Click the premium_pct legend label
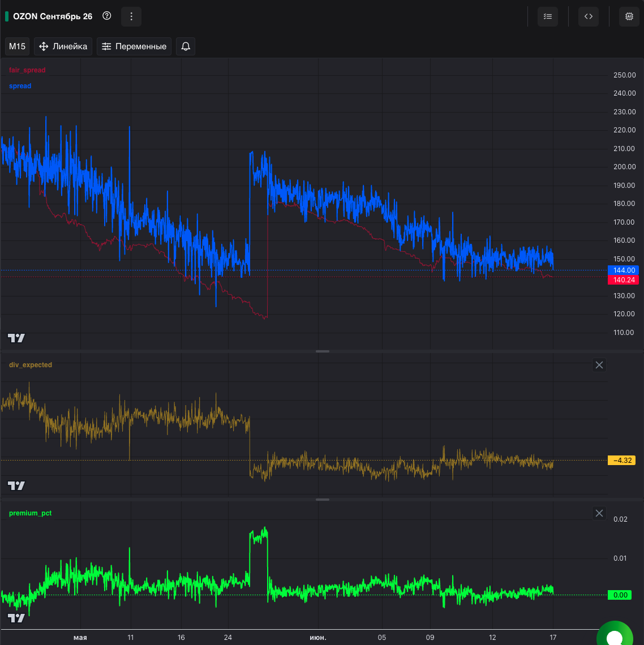The width and height of the screenshot is (644, 645). 31,513
